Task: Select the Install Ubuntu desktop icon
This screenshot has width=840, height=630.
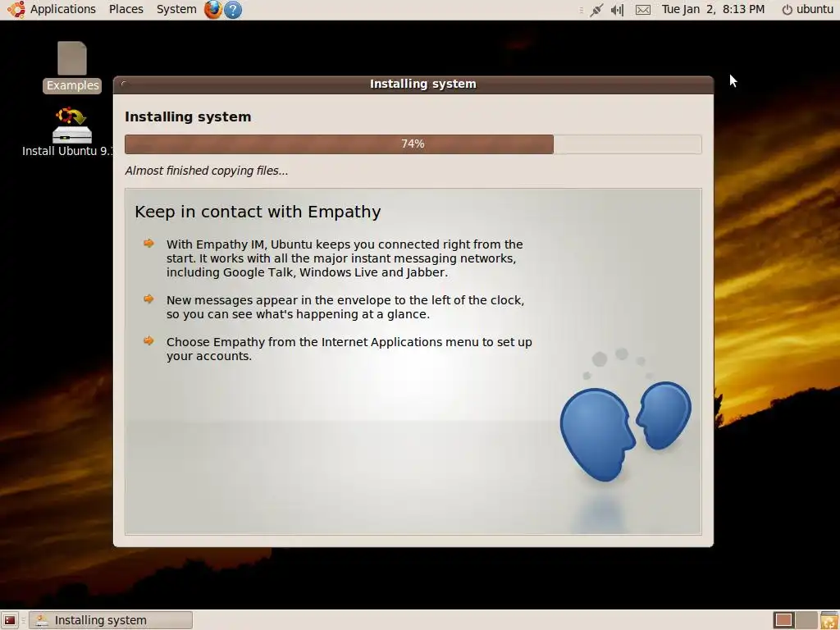Action: 67,132
